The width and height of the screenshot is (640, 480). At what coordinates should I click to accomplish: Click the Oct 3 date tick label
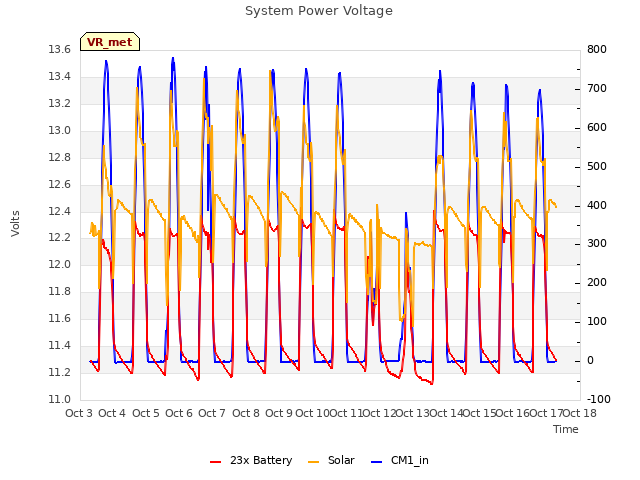tap(79, 413)
